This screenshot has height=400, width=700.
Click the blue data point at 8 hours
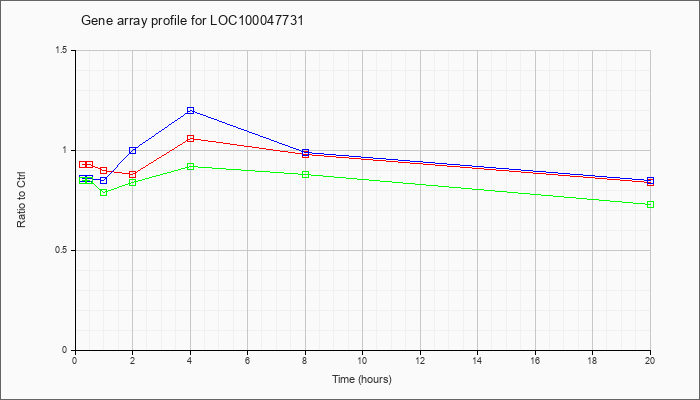(x=305, y=152)
